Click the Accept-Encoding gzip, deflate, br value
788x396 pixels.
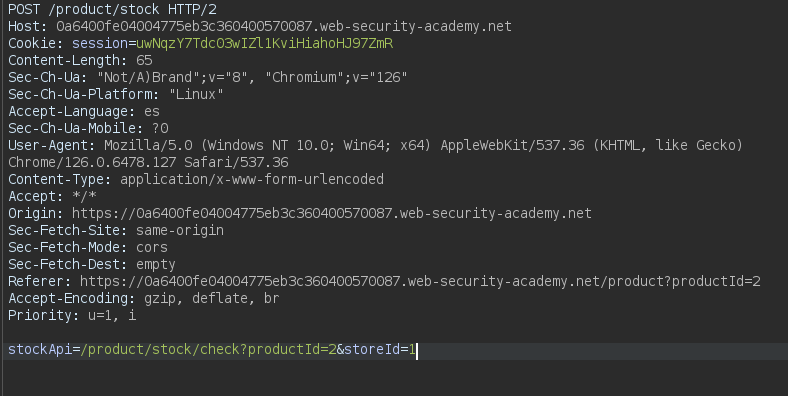point(212,299)
